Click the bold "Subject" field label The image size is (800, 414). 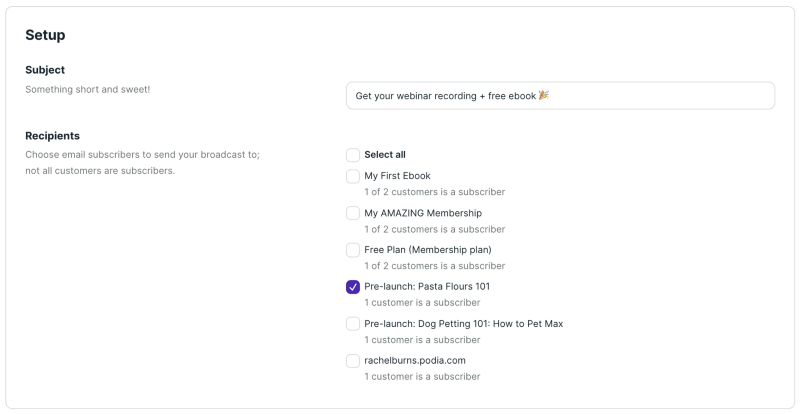(x=45, y=70)
